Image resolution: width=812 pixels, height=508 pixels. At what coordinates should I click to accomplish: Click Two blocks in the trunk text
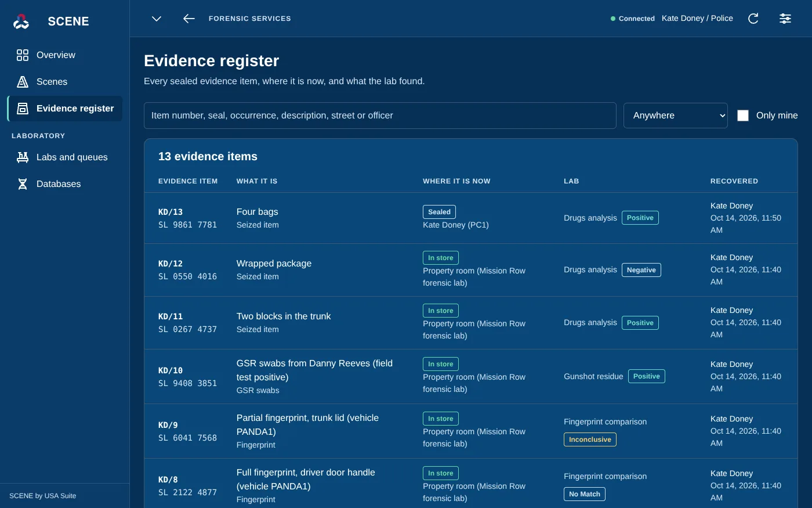coord(284,316)
